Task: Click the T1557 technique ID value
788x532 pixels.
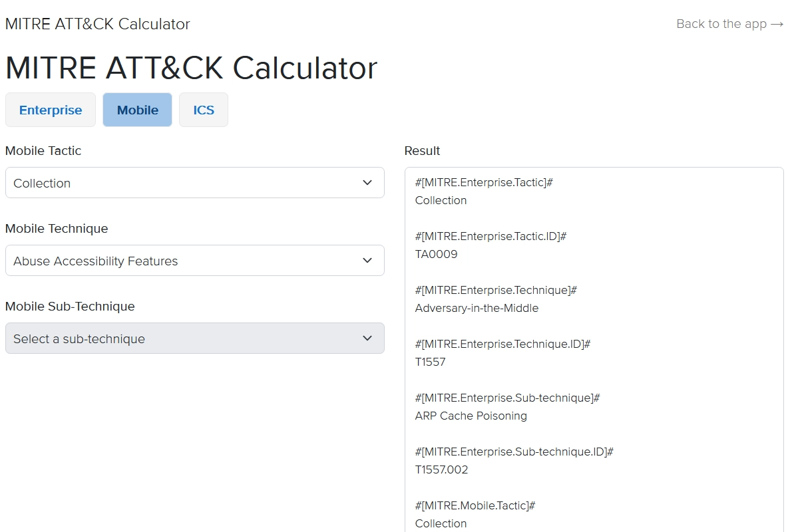Action: [430, 362]
